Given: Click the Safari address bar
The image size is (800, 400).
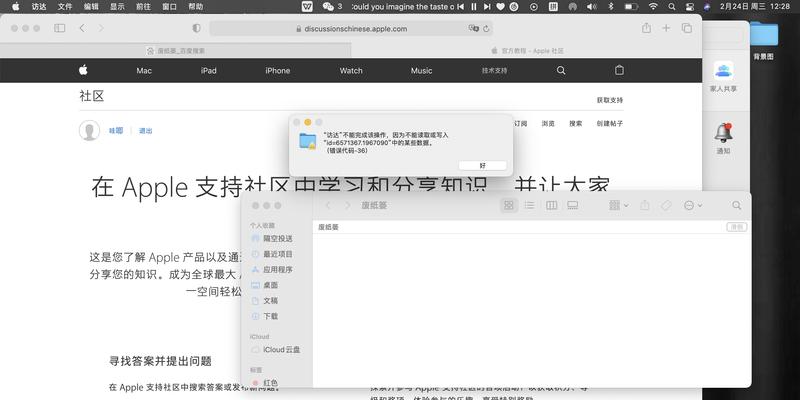Looking at the screenshot, I should [x=351, y=29].
